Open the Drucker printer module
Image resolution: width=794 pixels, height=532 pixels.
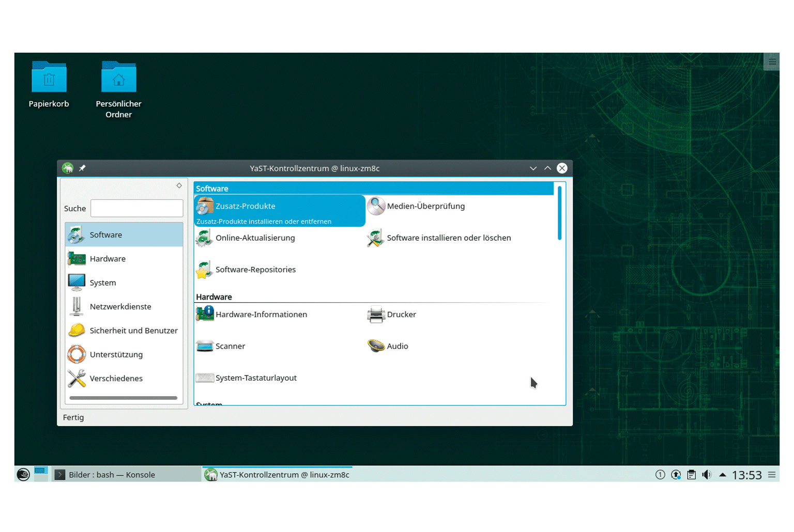pos(401,315)
